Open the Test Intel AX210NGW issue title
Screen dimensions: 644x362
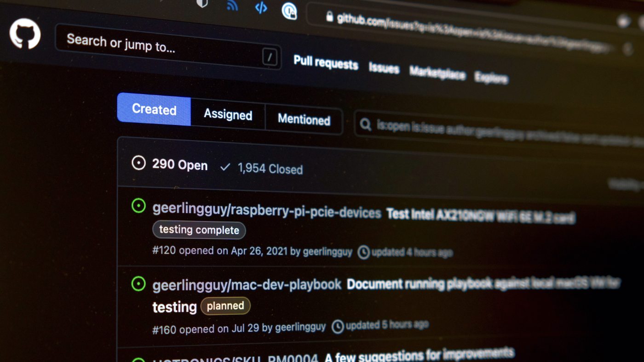tap(481, 215)
